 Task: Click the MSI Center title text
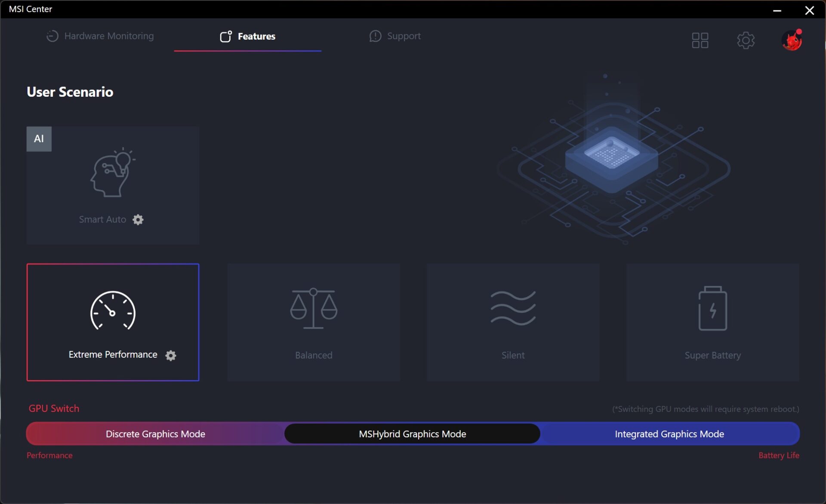click(31, 9)
